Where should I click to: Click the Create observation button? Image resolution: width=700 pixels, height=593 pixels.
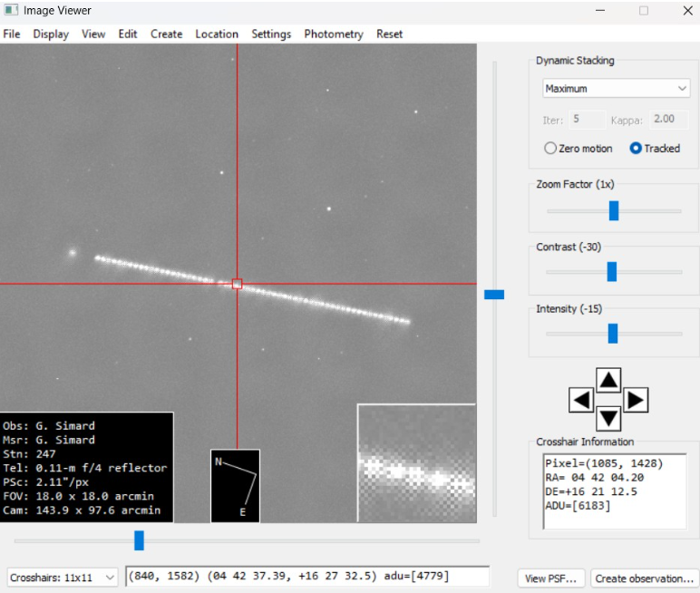pyautogui.click(x=644, y=578)
